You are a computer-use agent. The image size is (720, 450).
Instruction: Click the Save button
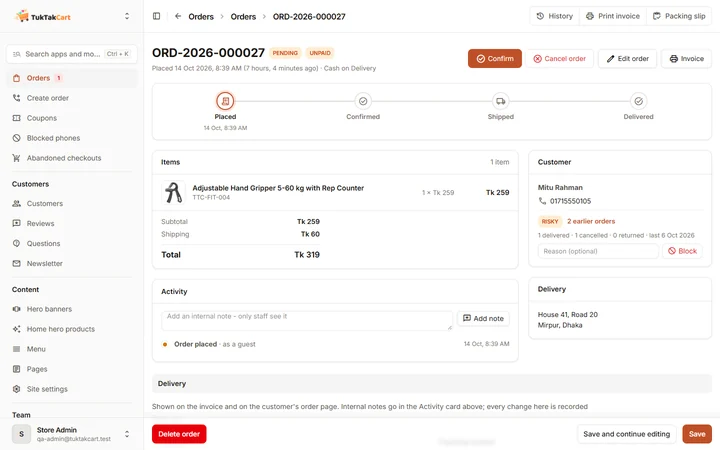[x=697, y=434]
